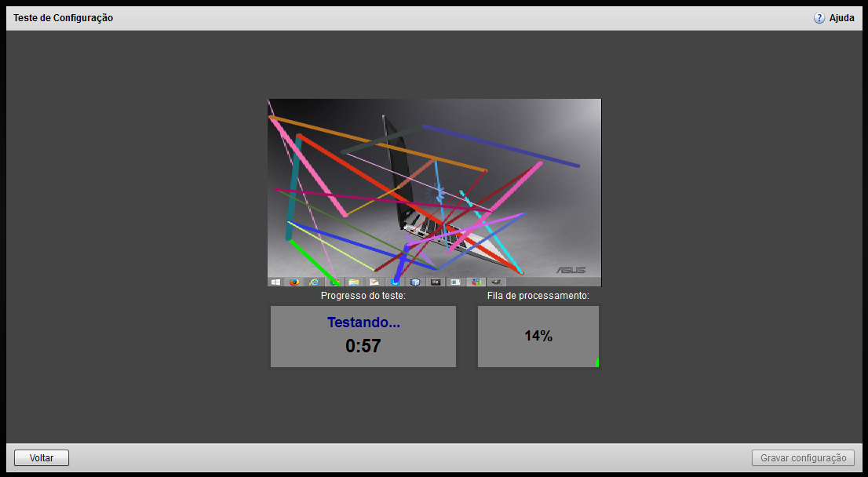This screenshot has height=477, width=868.
Task: Click the Gravar configuração button
Action: point(802,457)
